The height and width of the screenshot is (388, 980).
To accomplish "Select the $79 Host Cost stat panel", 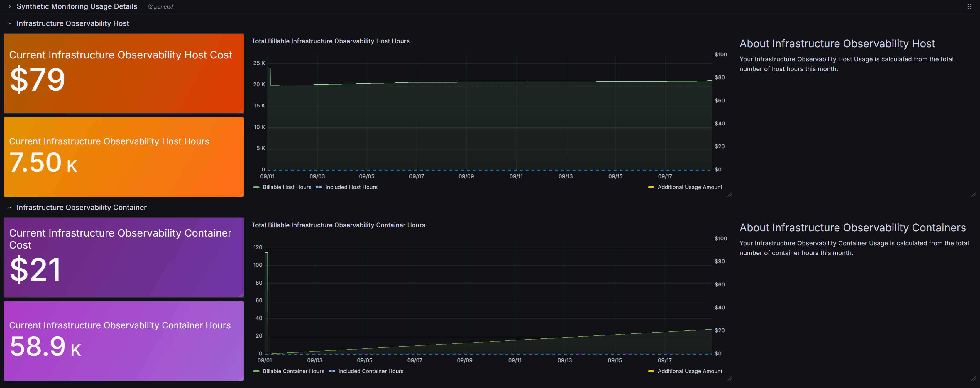I will tap(124, 73).
